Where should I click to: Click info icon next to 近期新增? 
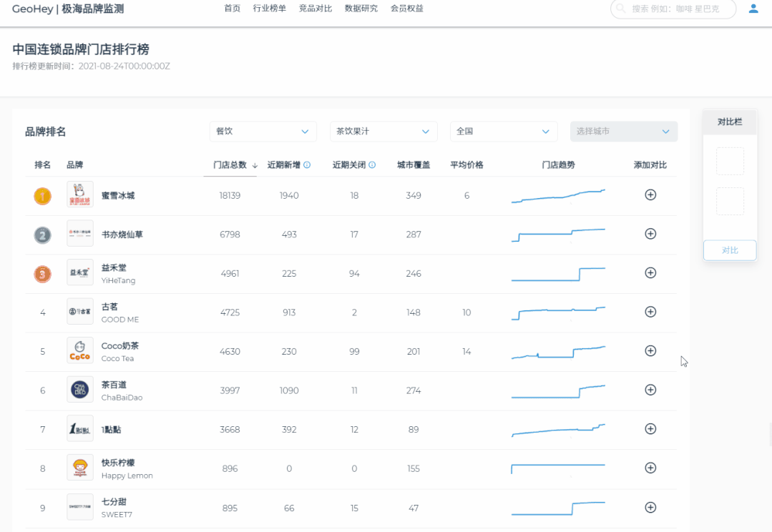click(307, 165)
